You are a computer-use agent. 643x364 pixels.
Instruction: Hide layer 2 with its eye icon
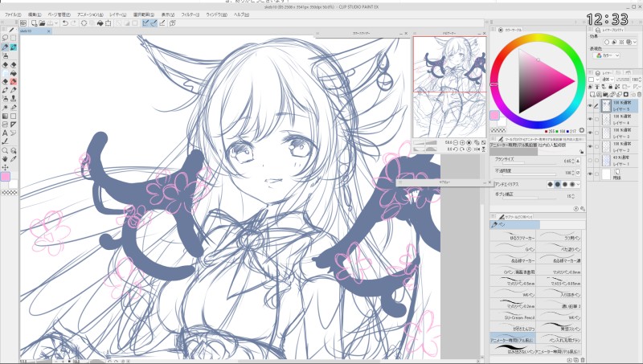point(590,146)
